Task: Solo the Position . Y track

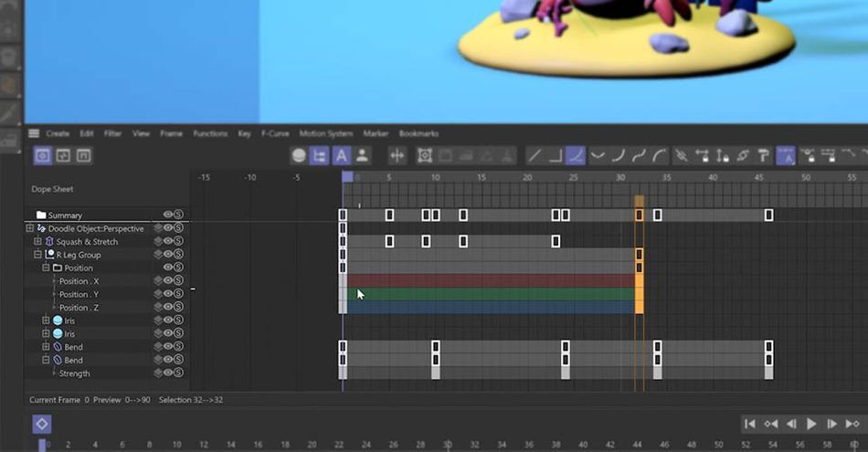Action: (178, 294)
